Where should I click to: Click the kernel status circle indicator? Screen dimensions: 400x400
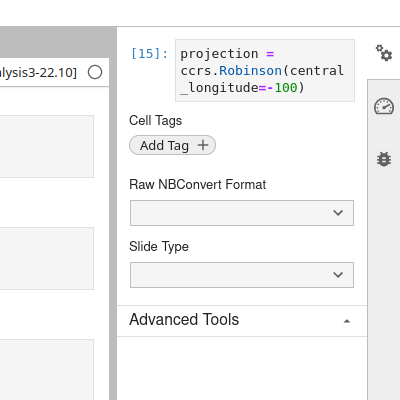coord(95,72)
